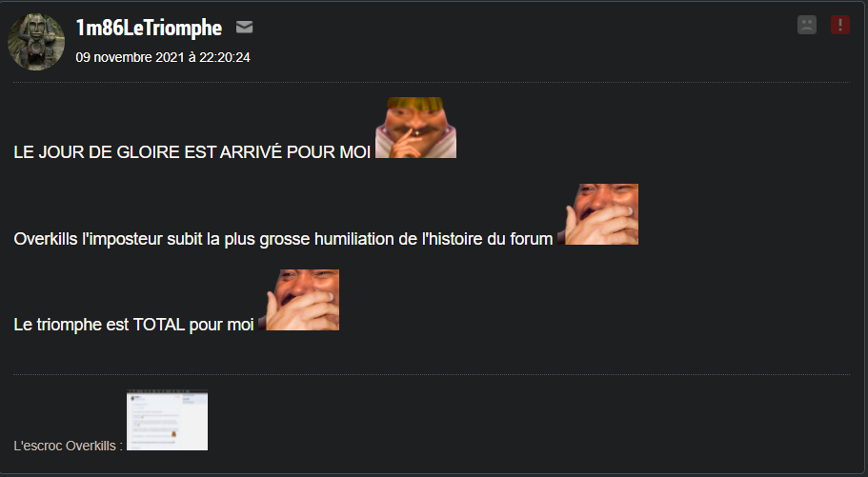Report the post with red exclamation icon
The image size is (868, 477).
tap(839, 25)
